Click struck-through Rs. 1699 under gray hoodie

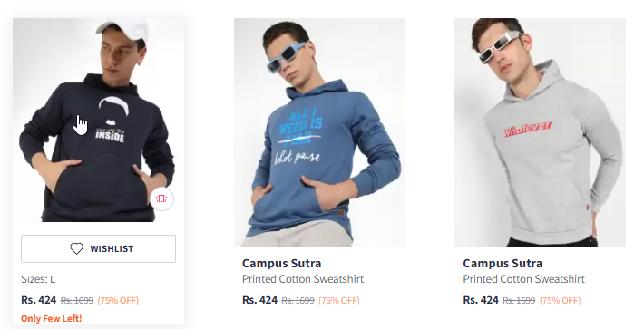click(519, 301)
